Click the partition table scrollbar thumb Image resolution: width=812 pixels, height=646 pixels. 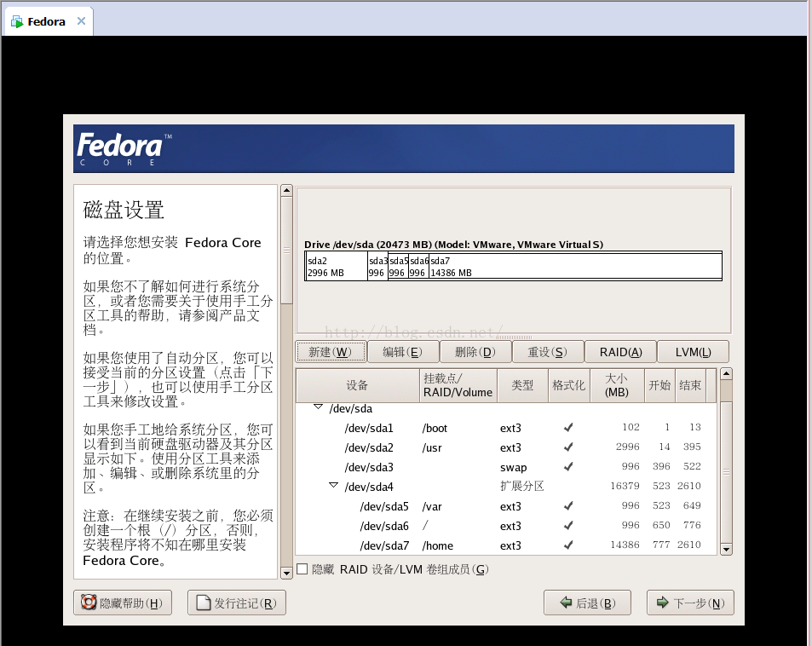726,471
